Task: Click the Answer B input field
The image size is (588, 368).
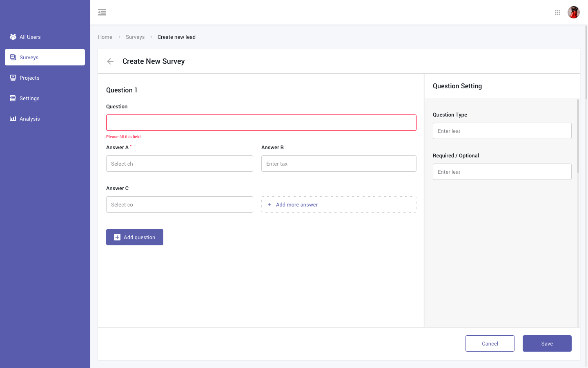Action: tap(339, 164)
